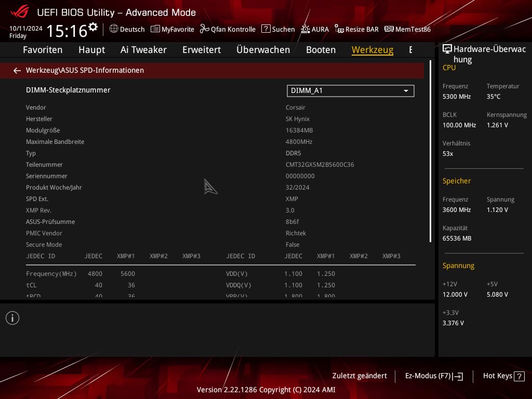Viewport: 532px width, 399px height.
Task: Click MyFavorite label
Action: 178,29
